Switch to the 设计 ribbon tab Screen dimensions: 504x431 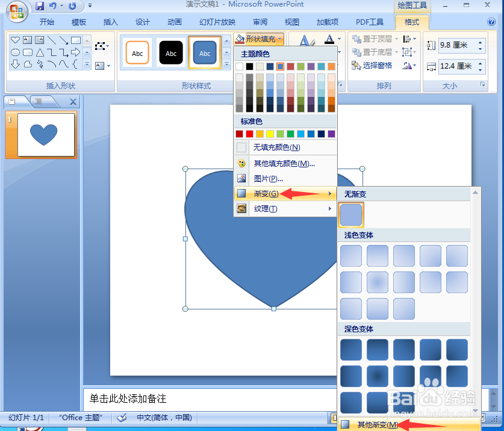[143, 22]
